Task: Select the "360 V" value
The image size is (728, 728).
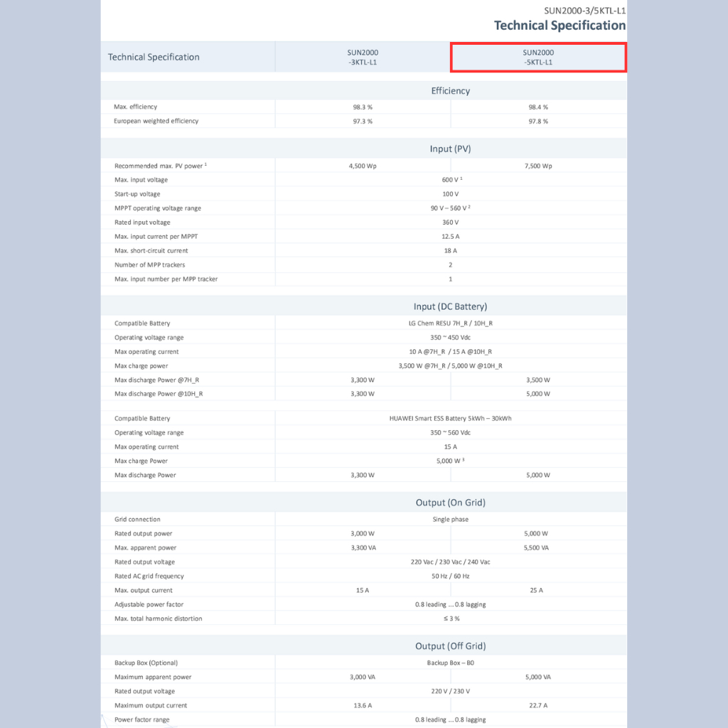Action: point(450,223)
